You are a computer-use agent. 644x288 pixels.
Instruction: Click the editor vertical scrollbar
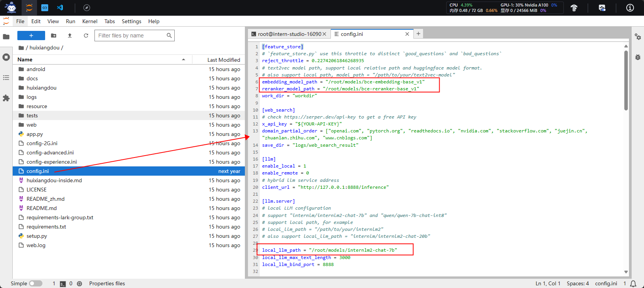pos(626,80)
